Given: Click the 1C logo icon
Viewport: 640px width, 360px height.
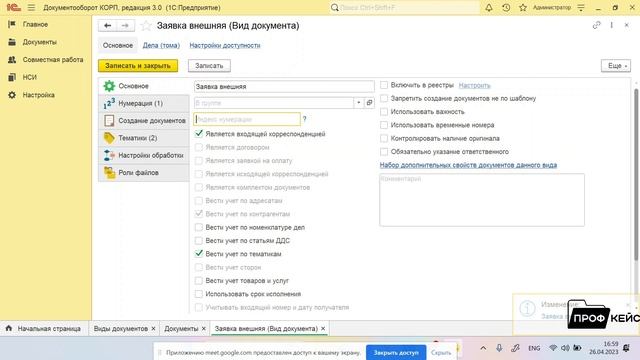Looking at the screenshot, I should point(13,7).
